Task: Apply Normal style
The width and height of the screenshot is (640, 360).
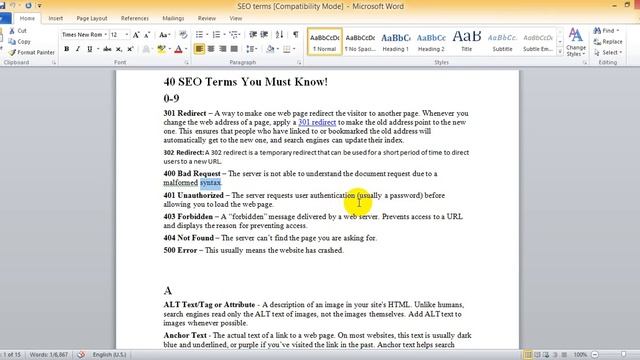Action: pyautogui.click(x=324, y=41)
